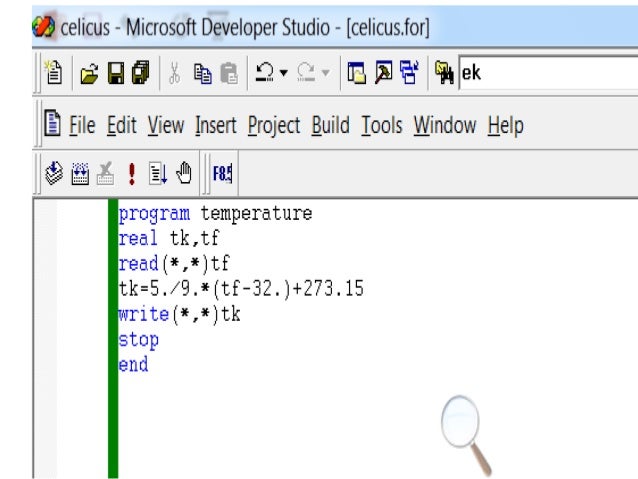This screenshot has height=479, width=638.
Task: Click the Paste clipboard icon
Action: coord(229,73)
